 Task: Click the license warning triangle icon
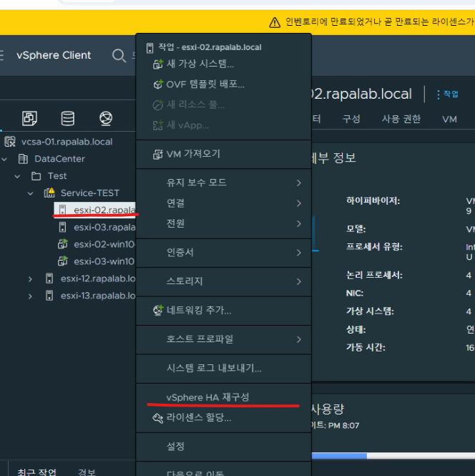click(x=275, y=22)
